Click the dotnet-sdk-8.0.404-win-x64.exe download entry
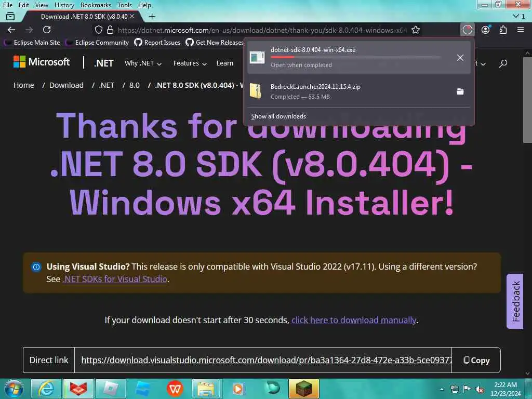 (x=358, y=57)
